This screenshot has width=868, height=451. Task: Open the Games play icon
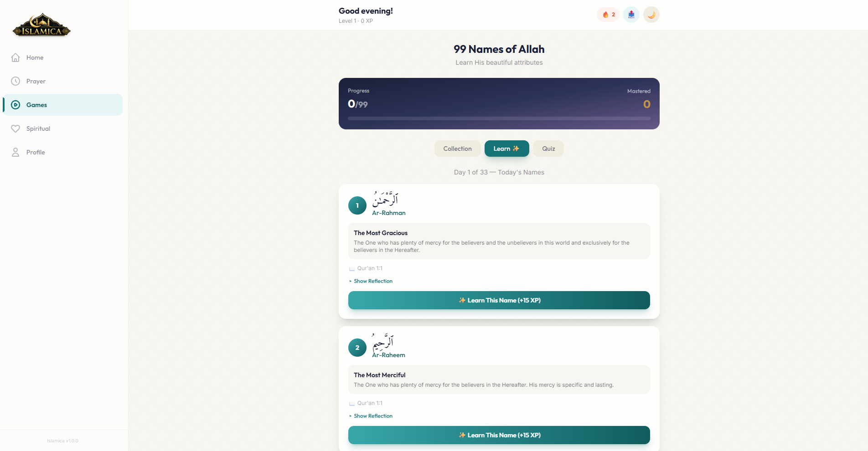coord(15,105)
